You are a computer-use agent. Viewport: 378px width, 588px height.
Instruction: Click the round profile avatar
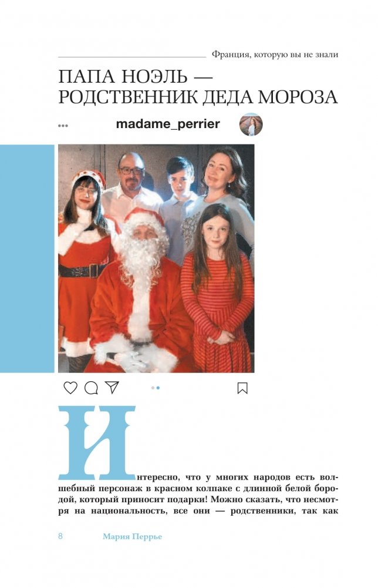[x=251, y=124]
